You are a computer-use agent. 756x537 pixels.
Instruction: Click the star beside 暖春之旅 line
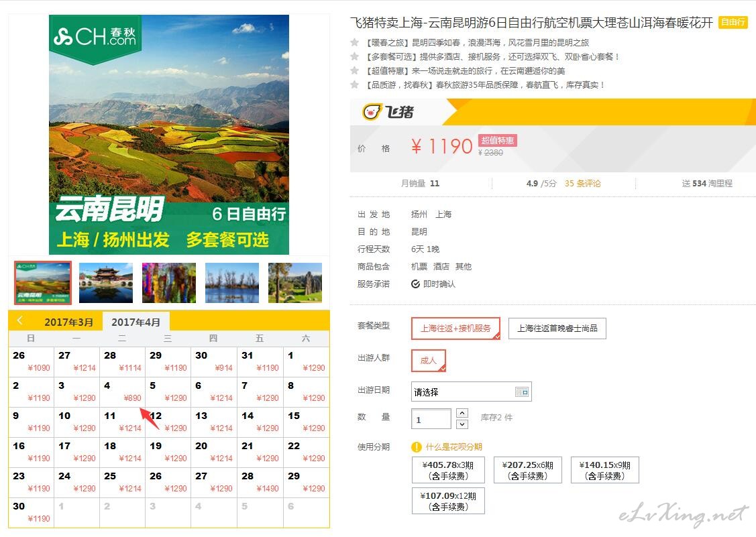[x=355, y=42]
